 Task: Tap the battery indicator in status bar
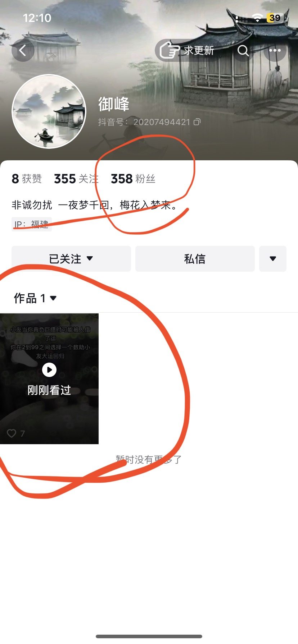[x=275, y=18]
